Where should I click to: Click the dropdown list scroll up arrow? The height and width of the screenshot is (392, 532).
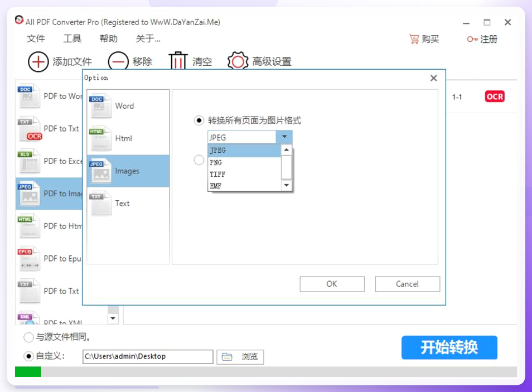(x=287, y=149)
